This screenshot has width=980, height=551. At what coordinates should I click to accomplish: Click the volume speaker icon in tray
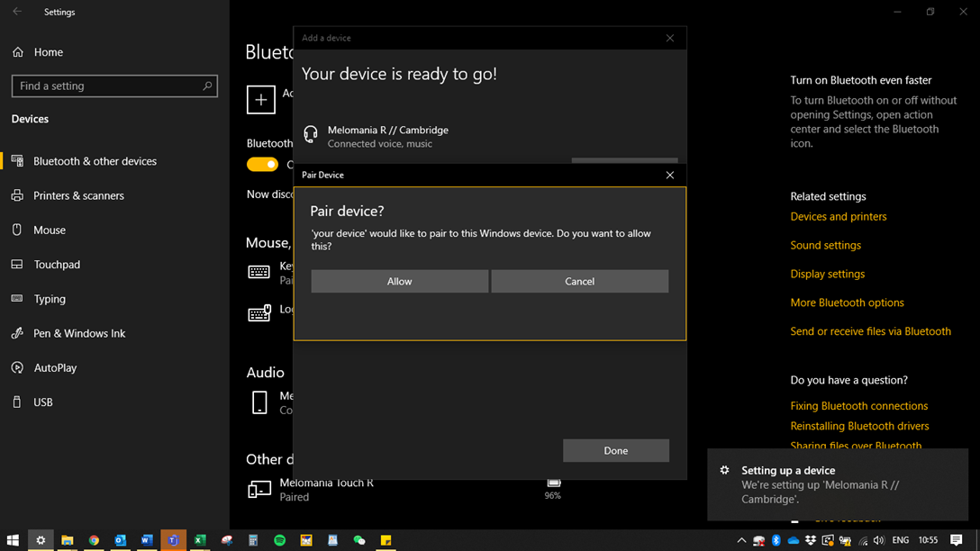[878, 540]
